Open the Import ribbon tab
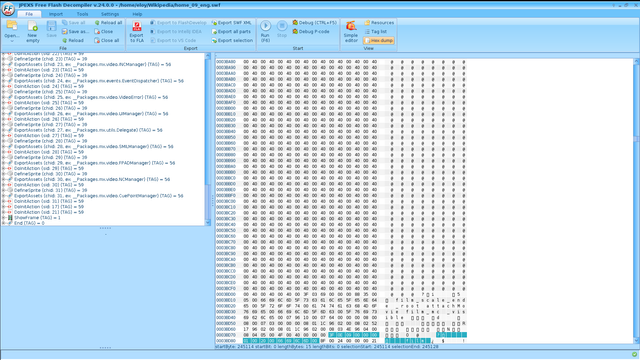The width and height of the screenshot is (640, 360). [x=56, y=14]
